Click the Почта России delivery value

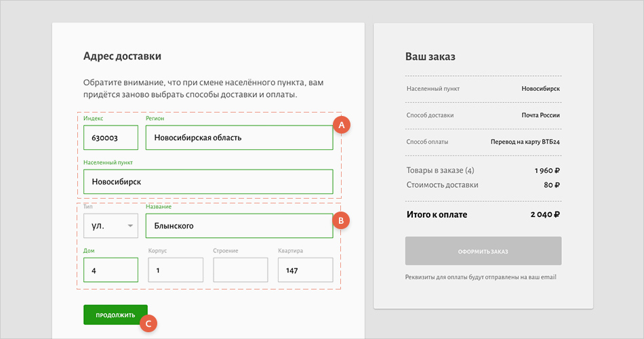540,115
